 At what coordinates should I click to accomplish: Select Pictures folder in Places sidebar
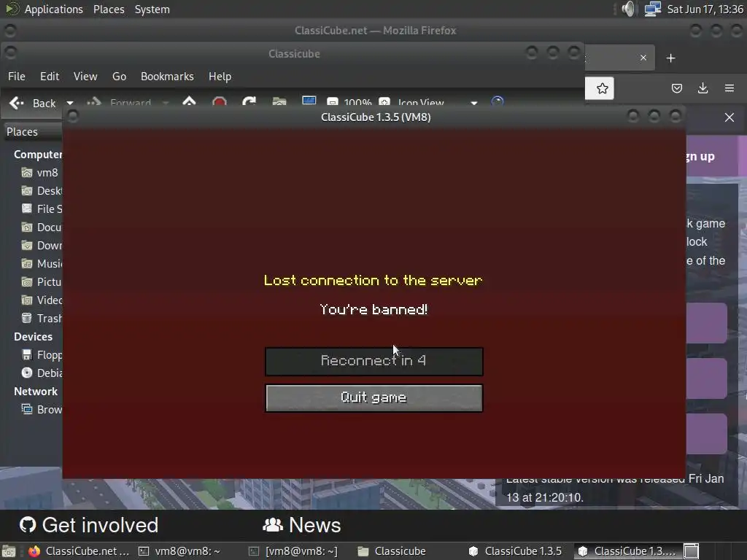point(42,282)
